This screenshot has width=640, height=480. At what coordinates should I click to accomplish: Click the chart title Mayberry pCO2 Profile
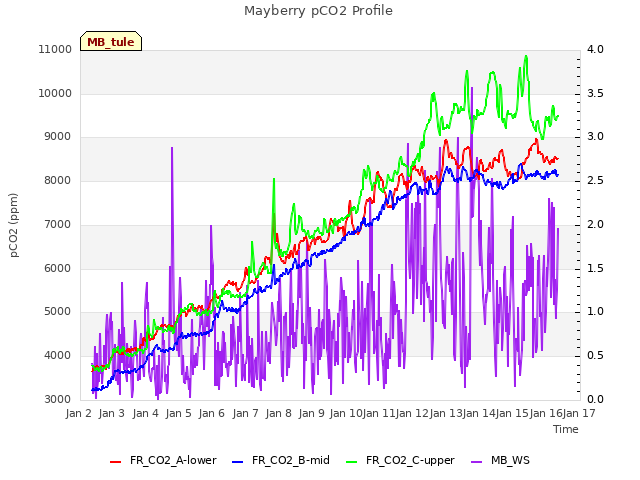pos(318,11)
